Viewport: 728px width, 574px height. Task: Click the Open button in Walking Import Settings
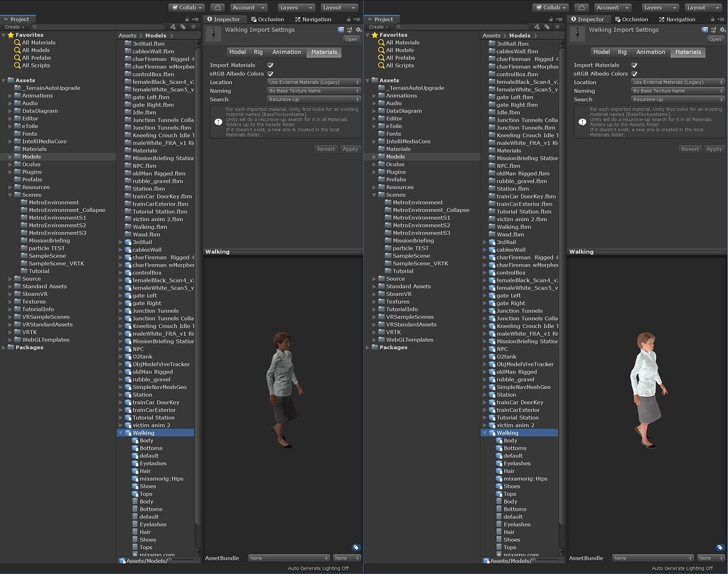click(351, 39)
